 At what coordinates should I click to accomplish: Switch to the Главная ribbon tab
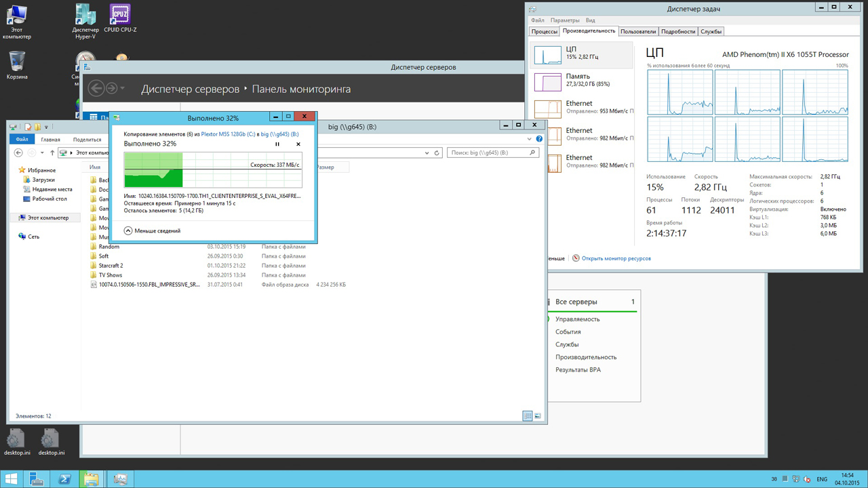pos(50,140)
